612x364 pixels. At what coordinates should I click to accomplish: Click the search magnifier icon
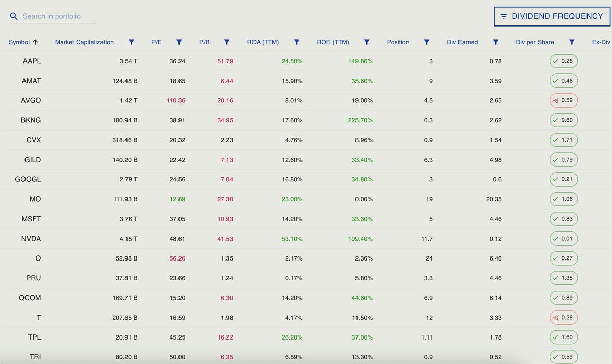tap(13, 16)
